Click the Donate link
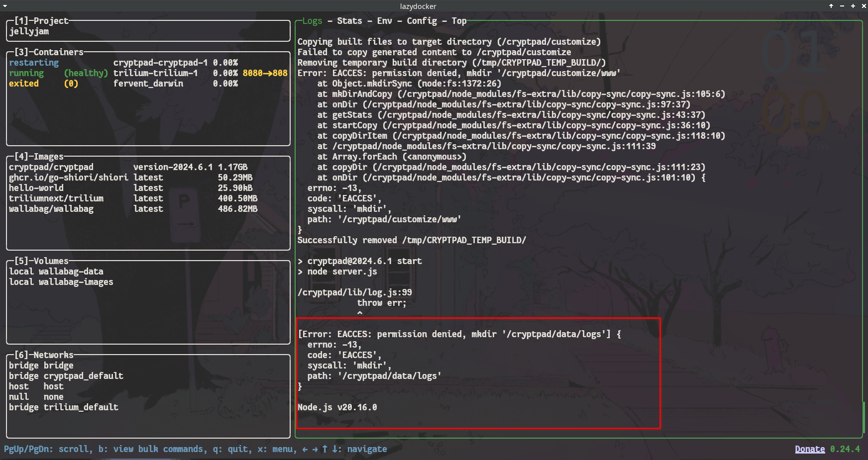 click(x=810, y=449)
